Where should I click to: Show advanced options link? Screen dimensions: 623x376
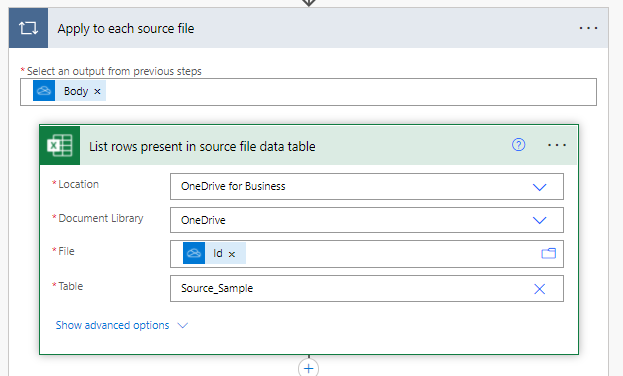point(121,325)
